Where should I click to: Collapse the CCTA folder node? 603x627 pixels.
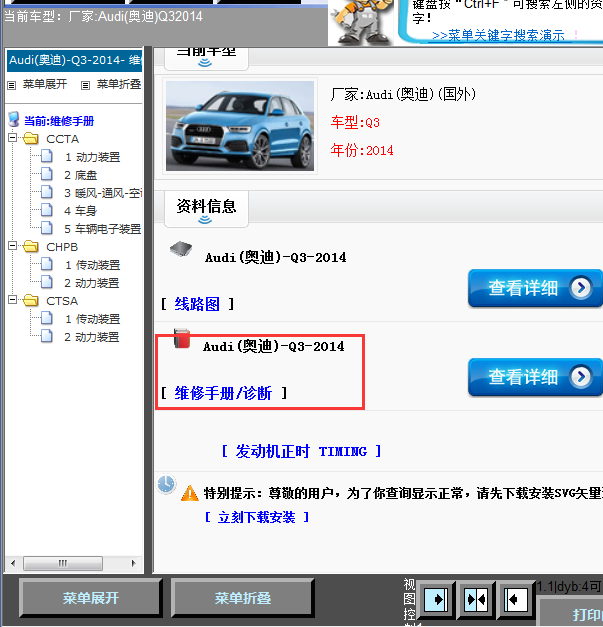[12, 138]
